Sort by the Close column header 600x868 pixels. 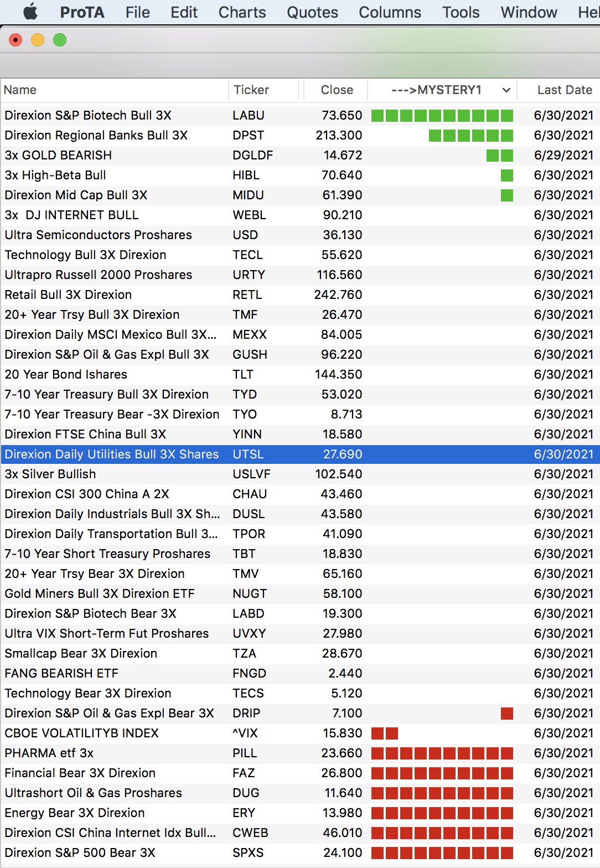point(337,90)
